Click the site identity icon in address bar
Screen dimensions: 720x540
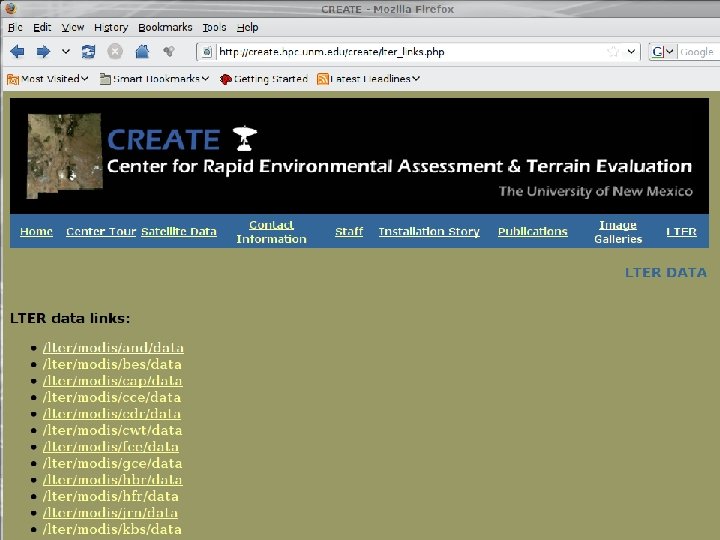pos(207,52)
